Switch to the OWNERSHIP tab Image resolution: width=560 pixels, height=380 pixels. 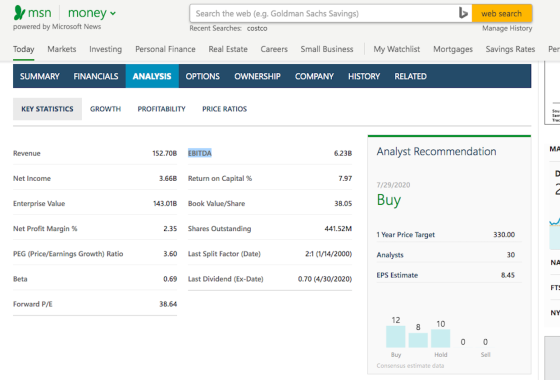pyautogui.click(x=257, y=76)
